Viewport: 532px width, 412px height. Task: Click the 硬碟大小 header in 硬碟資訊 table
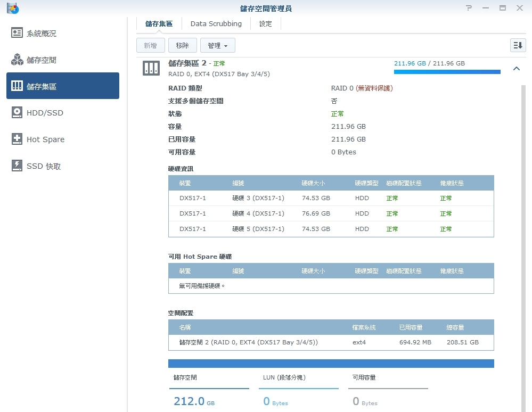pos(313,183)
